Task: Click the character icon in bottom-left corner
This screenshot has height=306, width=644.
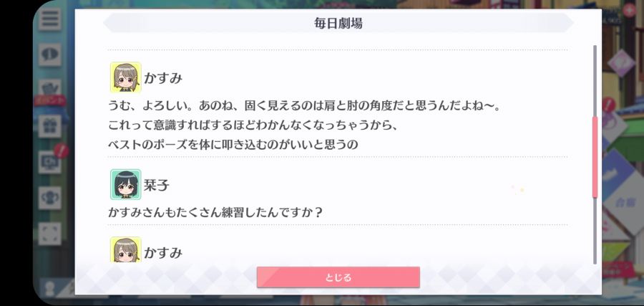Action: tap(50, 288)
